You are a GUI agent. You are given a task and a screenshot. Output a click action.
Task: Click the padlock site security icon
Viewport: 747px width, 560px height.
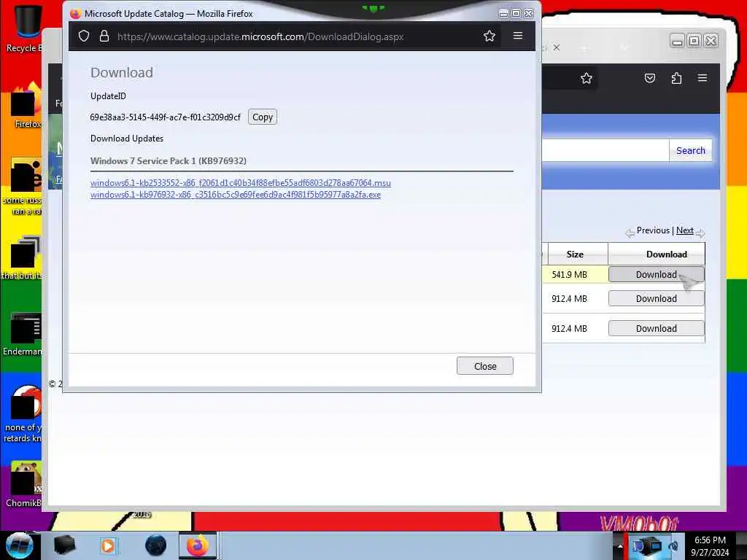[x=104, y=36]
